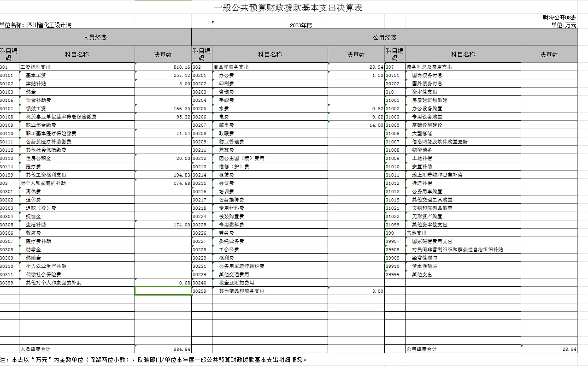The height and width of the screenshot is (367, 588).
Task: Select the 810.16 value cell
Action: pyautogui.click(x=163, y=67)
